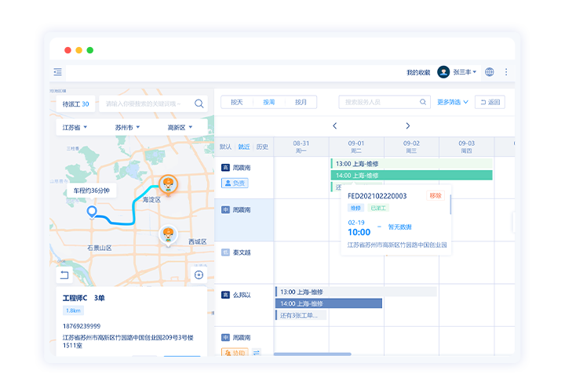The image size is (565, 392).
Task: Click the swap icon beside 协助 tag
Action: coord(256,354)
